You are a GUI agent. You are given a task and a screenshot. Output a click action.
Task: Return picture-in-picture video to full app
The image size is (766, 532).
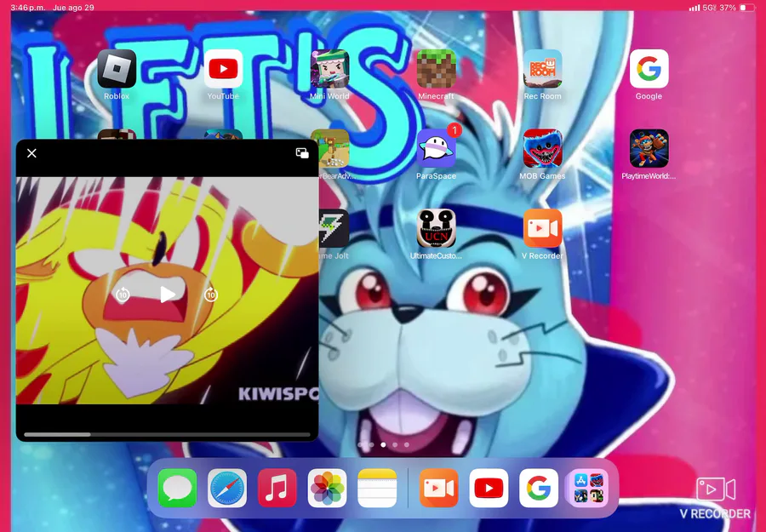[x=302, y=153]
